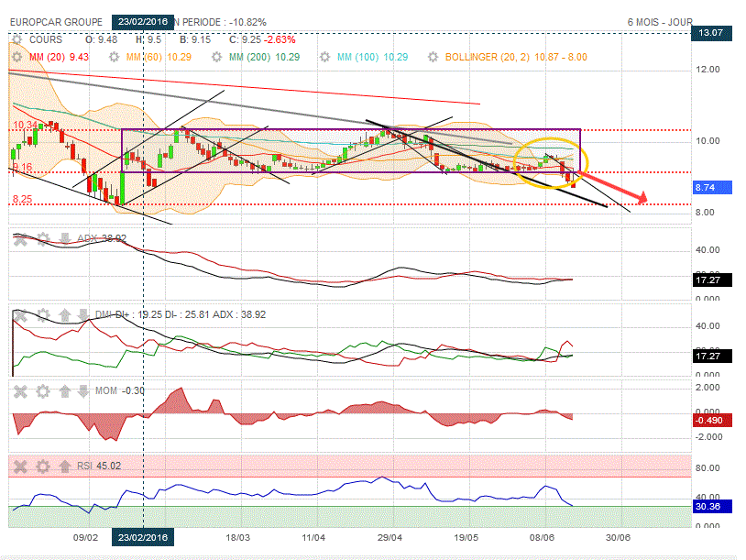Open DMI indicator settings gear
Image resolution: width=746 pixels, height=560 pixels.
tap(42, 315)
